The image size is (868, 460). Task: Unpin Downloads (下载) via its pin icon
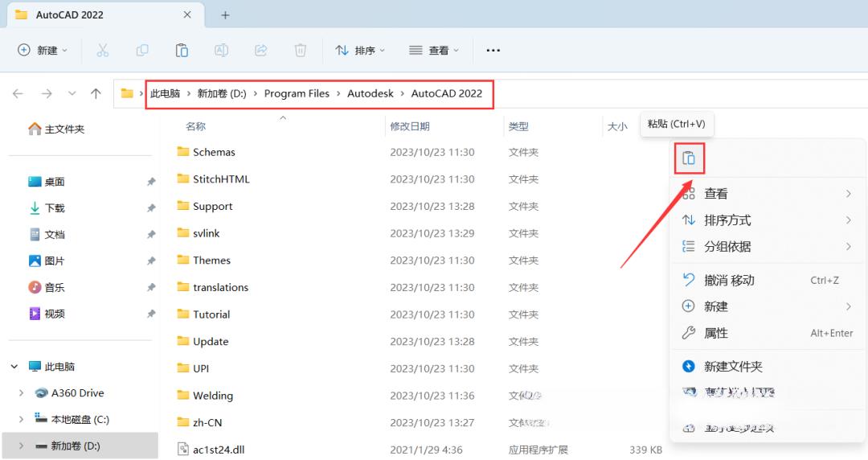tap(150, 207)
